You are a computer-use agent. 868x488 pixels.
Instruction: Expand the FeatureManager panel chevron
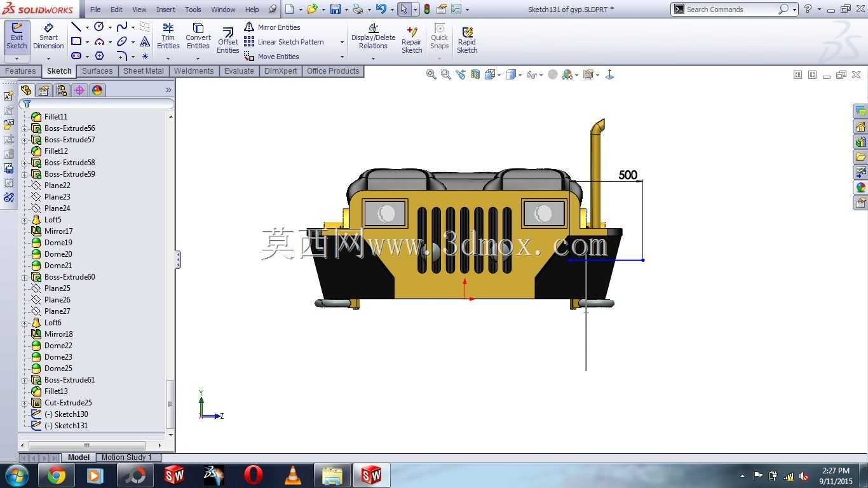coord(168,90)
